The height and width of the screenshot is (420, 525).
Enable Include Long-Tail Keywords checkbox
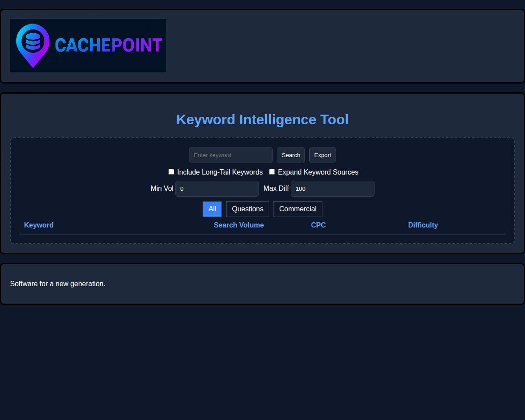pyautogui.click(x=171, y=172)
